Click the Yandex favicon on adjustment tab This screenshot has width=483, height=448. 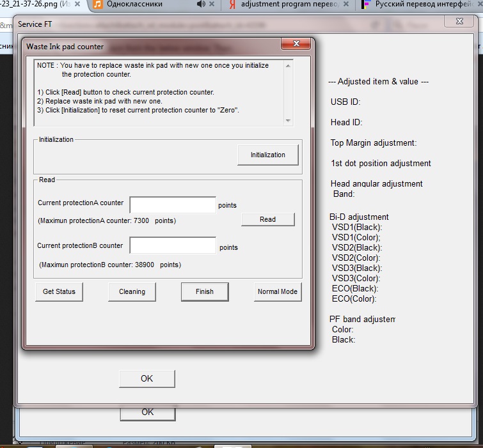point(233,4)
